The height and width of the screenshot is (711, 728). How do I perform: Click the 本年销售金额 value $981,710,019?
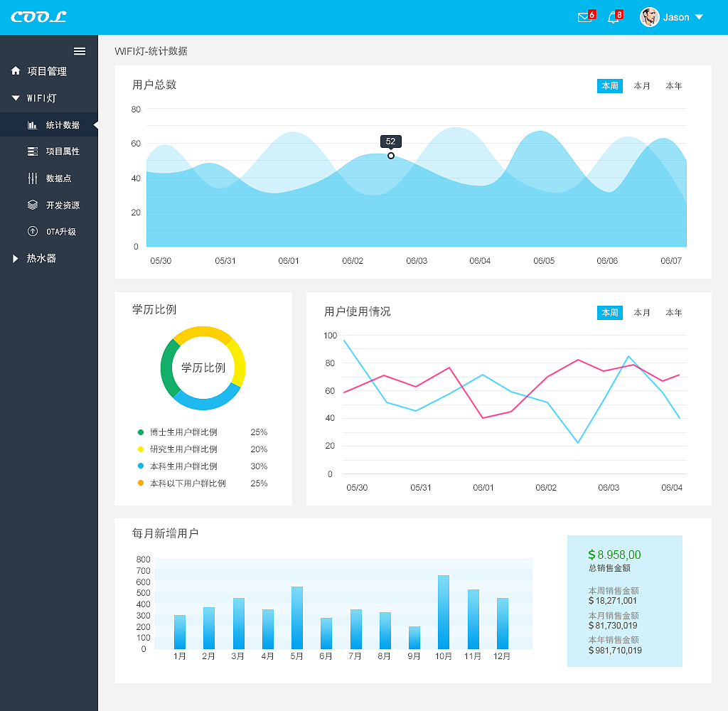coord(615,650)
